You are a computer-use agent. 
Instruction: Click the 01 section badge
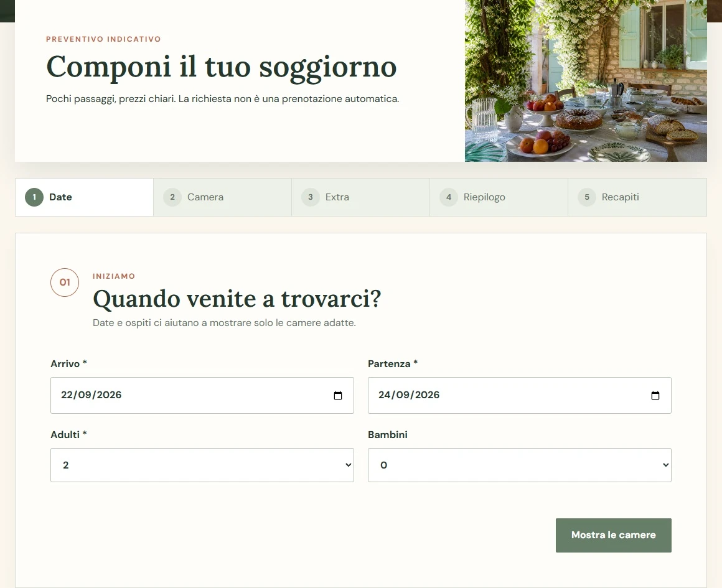tap(65, 282)
